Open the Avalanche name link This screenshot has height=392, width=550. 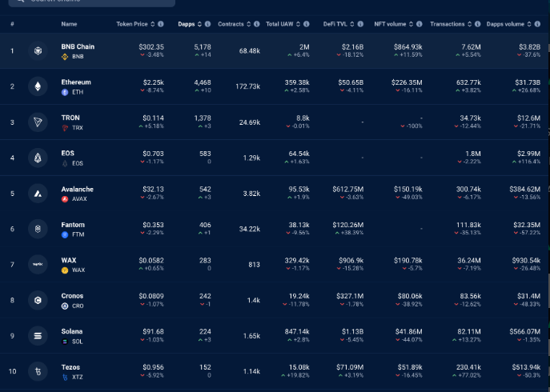tap(77, 190)
